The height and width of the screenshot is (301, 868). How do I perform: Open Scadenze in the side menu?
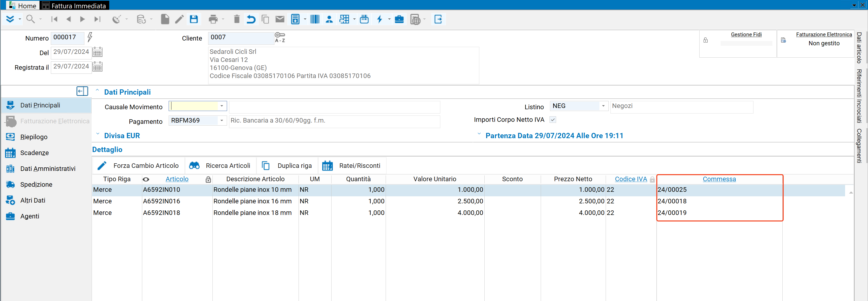tap(34, 153)
